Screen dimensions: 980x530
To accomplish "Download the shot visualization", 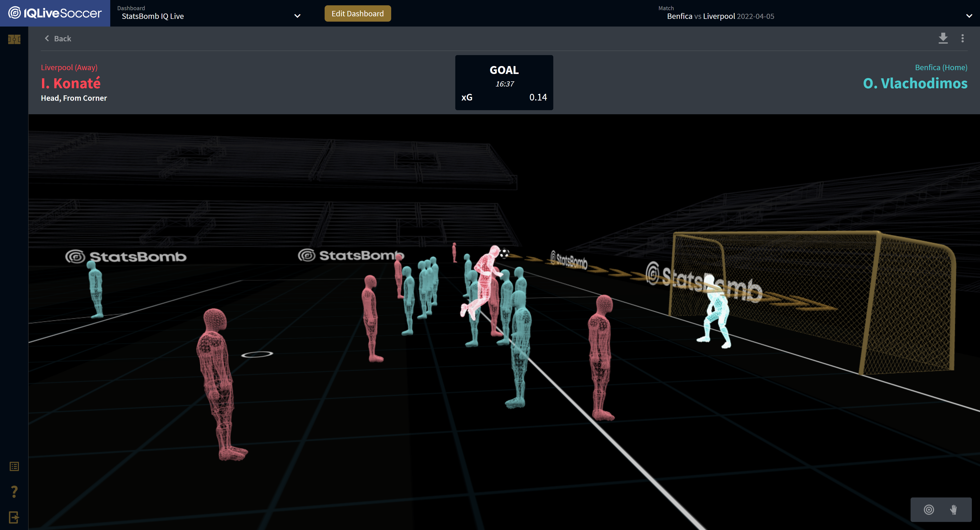I will coord(943,39).
